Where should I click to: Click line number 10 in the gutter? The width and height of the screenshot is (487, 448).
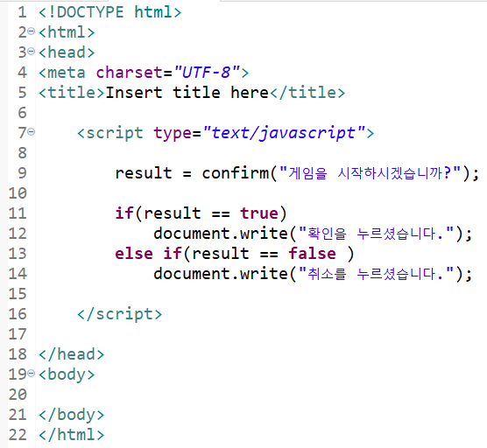tap(18, 193)
